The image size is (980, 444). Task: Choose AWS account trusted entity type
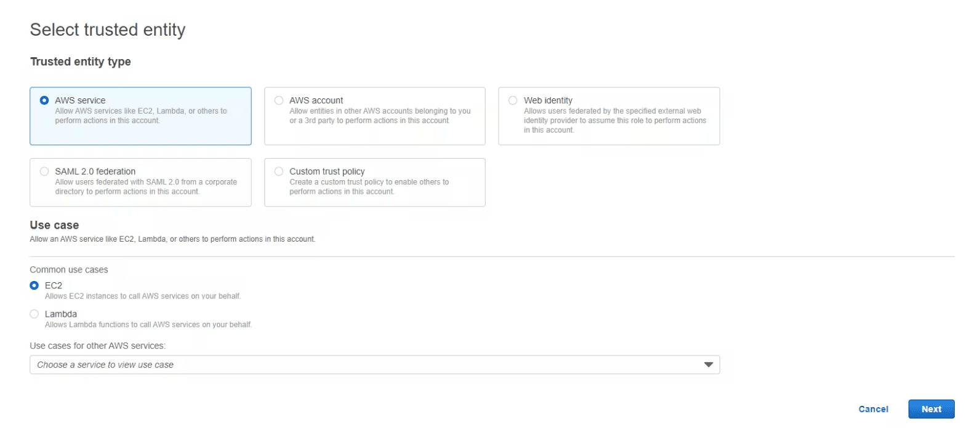click(279, 100)
